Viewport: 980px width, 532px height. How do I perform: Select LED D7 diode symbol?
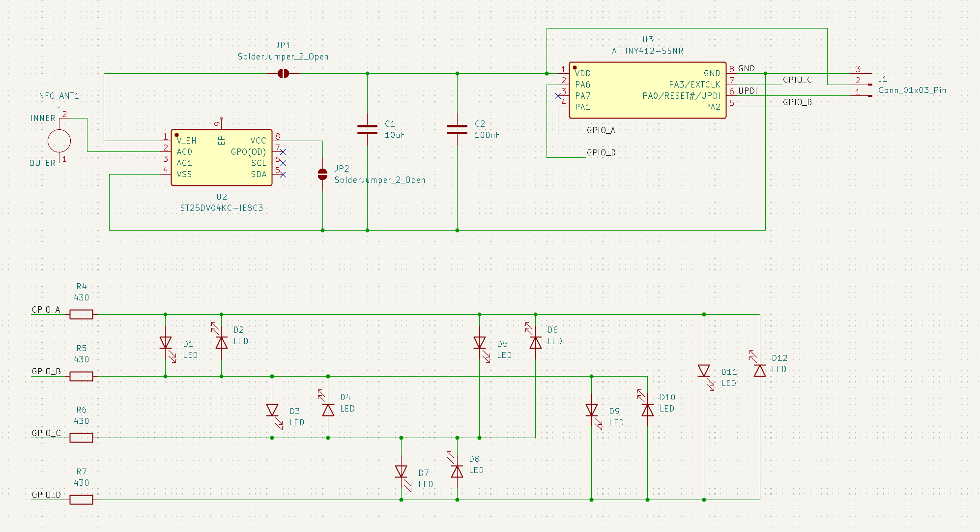point(401,472)
